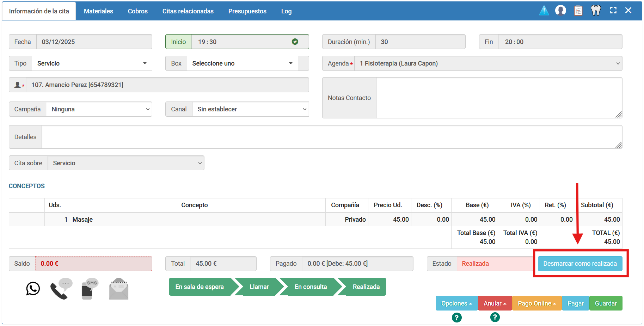Send an SMS using the SMS icon

pos(90,289)
